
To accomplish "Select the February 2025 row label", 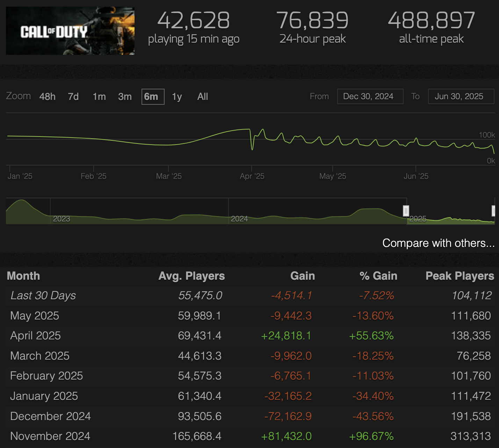I will (x=46, y=376).
